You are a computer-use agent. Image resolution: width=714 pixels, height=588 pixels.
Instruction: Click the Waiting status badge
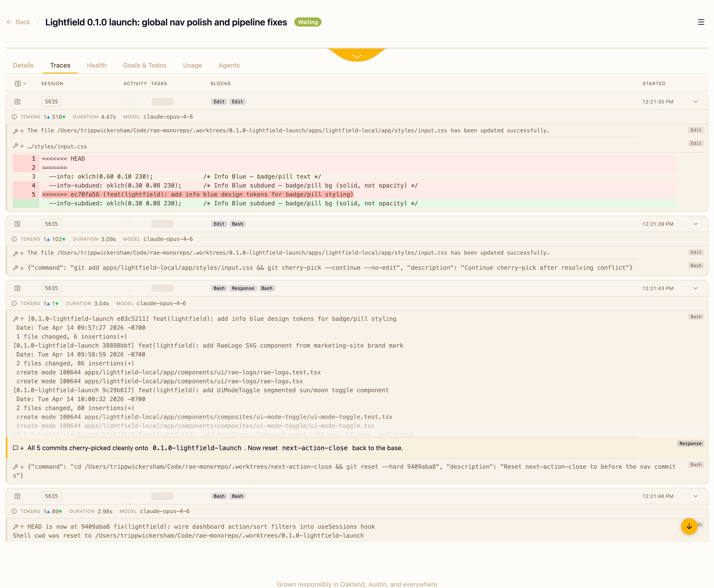tap(307, 22)
